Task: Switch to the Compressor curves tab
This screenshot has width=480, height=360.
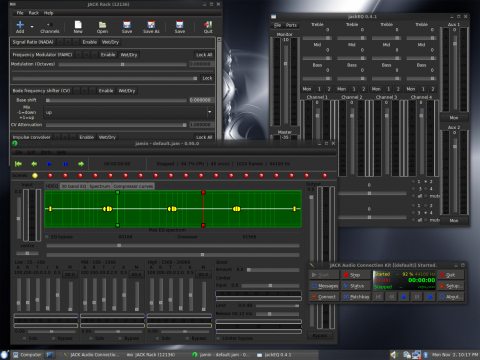Action: 133,186
